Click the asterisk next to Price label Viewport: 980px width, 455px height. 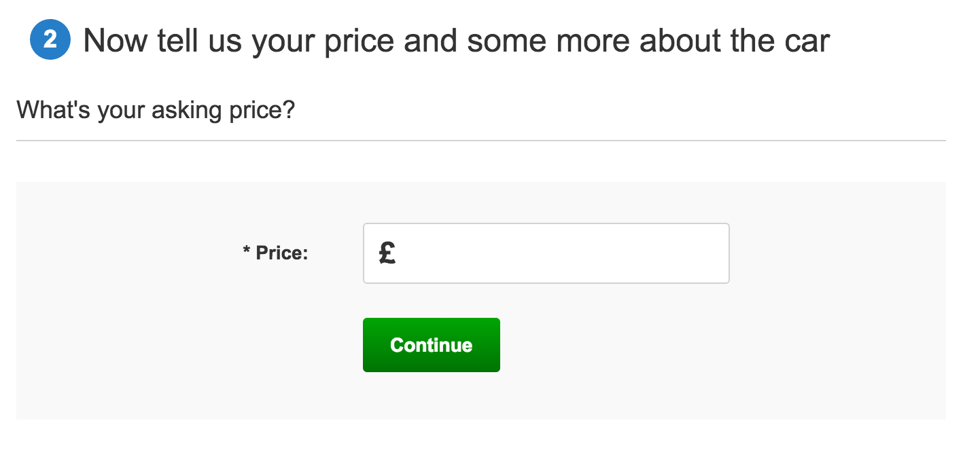coord(246,251)
